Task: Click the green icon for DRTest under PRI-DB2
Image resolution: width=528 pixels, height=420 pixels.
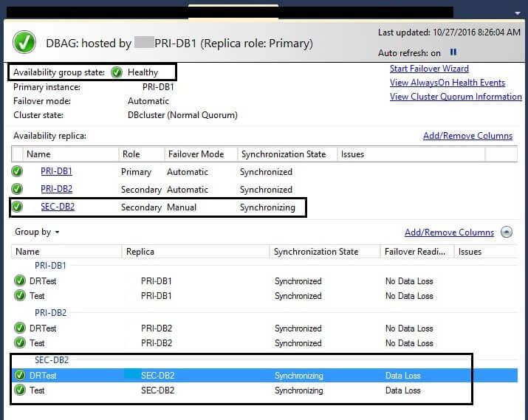Action: pos(20,328)
